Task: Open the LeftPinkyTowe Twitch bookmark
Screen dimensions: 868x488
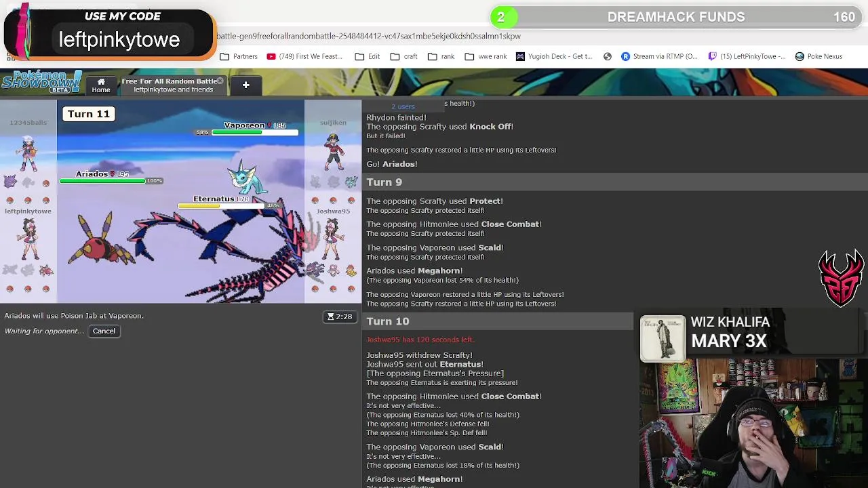Action: pyautogui.click(x=747, y=56)
